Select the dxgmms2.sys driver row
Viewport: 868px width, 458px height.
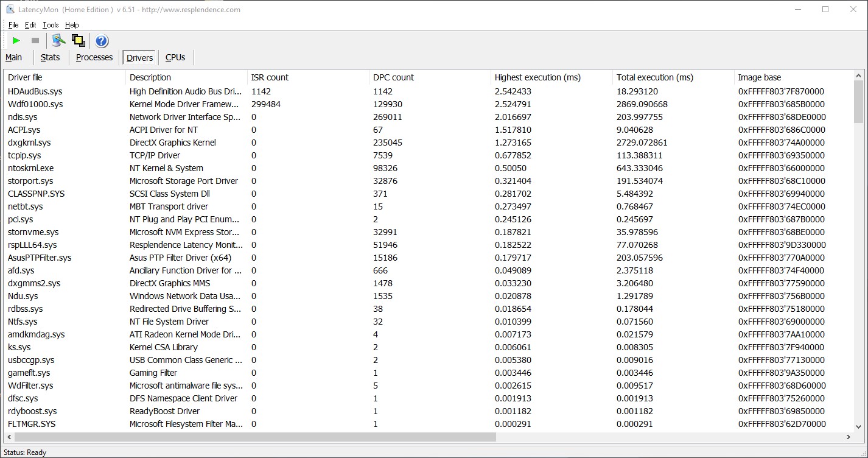click(x=429, y=283)
